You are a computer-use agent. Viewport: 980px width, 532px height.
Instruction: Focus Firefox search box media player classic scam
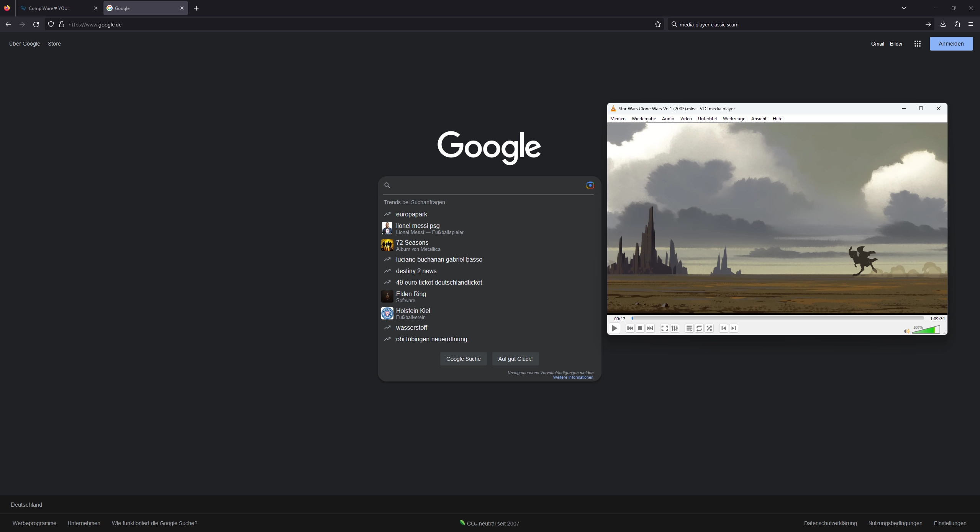click(x=801, y=25)
